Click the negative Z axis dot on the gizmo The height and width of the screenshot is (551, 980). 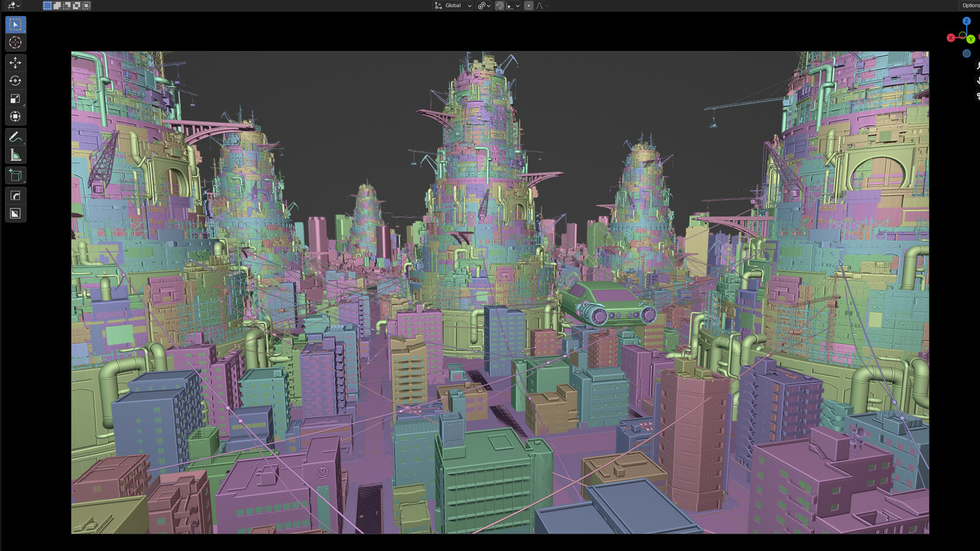click(967, 53)
